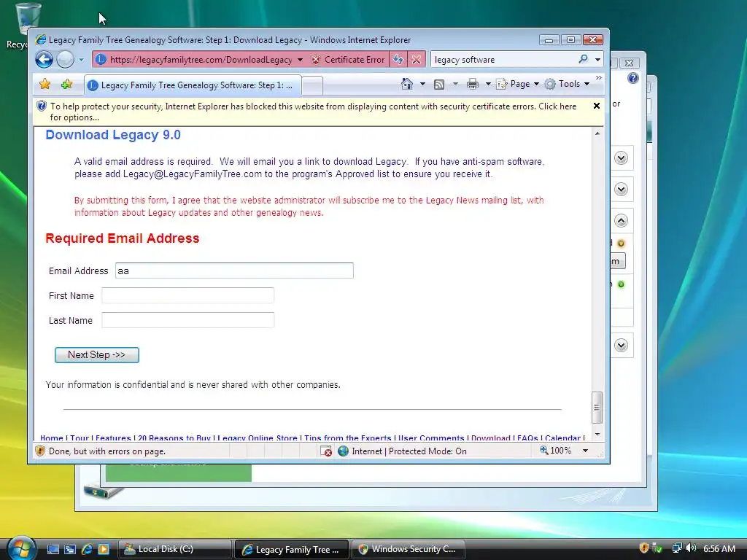Click the 20 Reasons to Buy link

174,437
